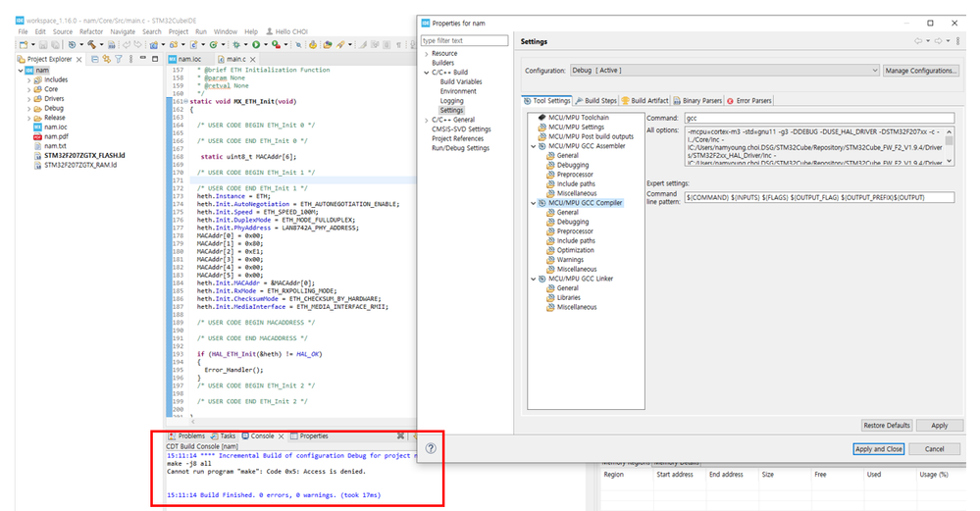
Task: Select Optimization under GCC Compiler
Action: (575, 250)
